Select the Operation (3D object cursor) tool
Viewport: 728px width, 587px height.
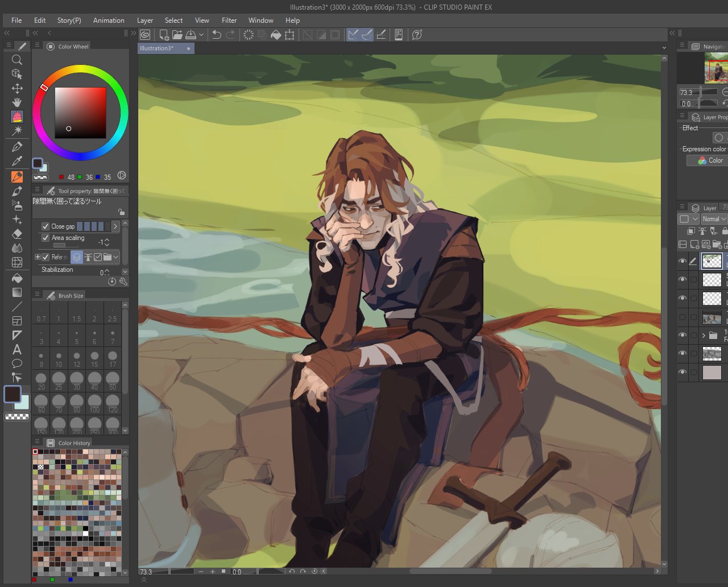17,74
